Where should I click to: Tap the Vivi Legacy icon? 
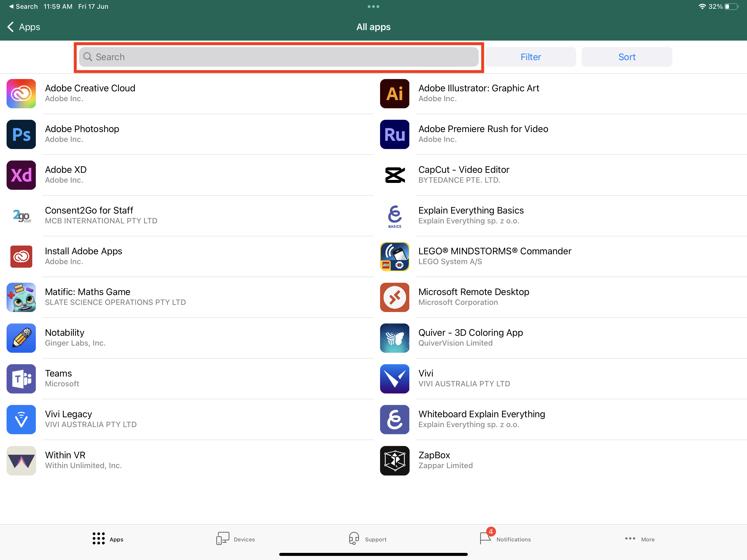click(21, 419)
